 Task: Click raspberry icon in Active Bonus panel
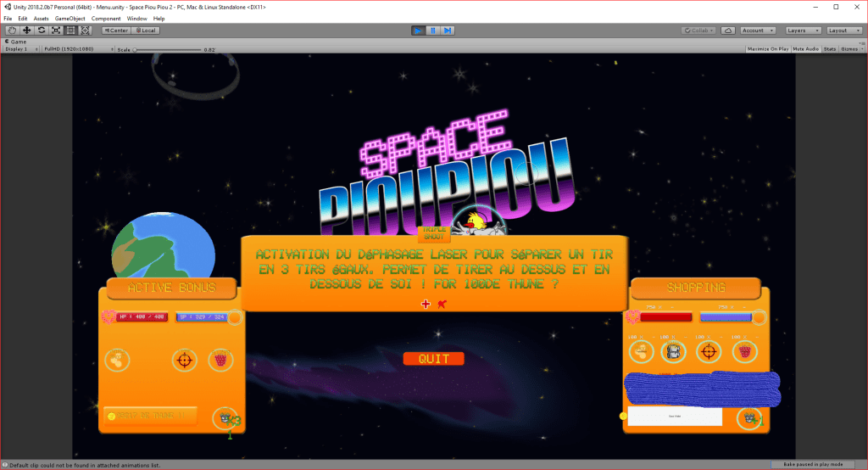click(x=220, y=360)
